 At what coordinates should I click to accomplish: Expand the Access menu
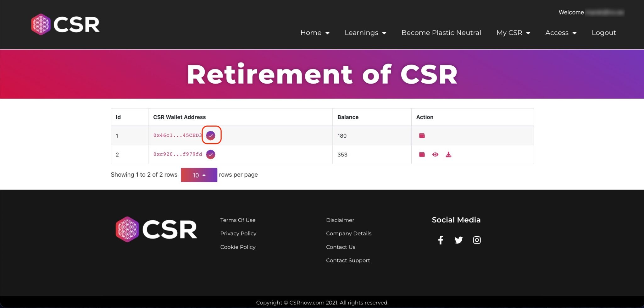click(560, 33)
